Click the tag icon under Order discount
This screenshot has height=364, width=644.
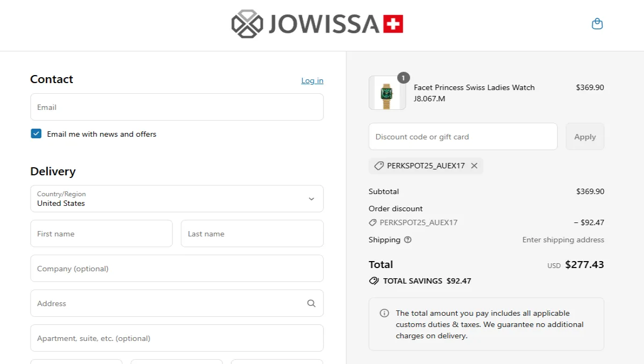[372, 222]
